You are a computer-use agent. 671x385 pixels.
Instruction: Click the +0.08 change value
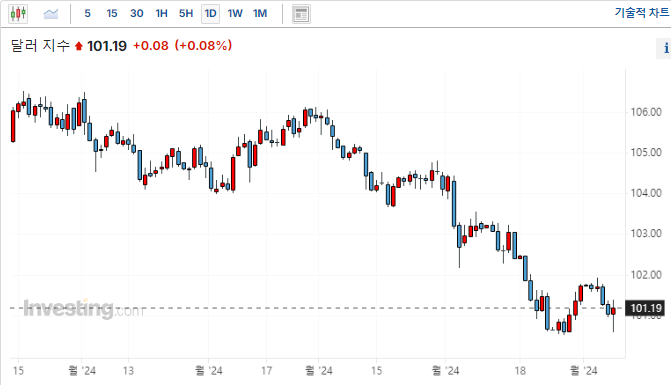point(151,45)
